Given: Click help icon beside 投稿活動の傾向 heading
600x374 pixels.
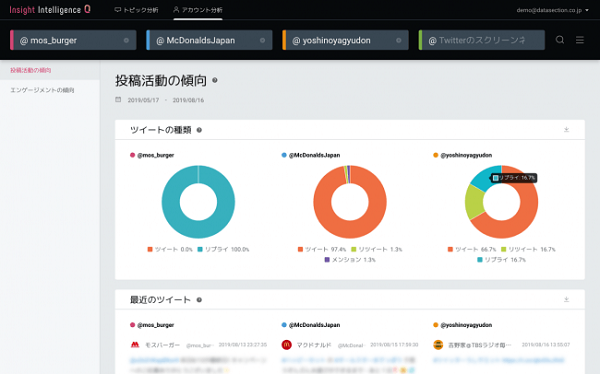Looking at the screenshot, I should click(215, 80).
